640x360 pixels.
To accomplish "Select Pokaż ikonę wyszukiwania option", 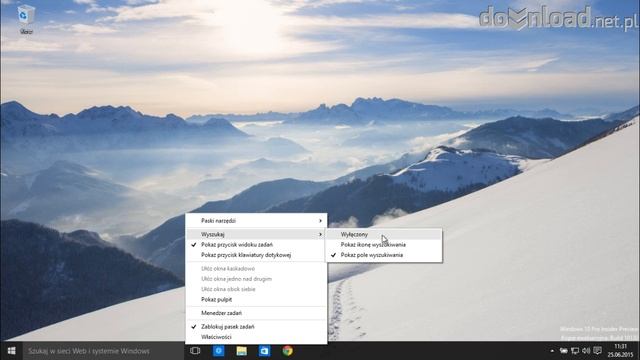I will tap(384, 244).
